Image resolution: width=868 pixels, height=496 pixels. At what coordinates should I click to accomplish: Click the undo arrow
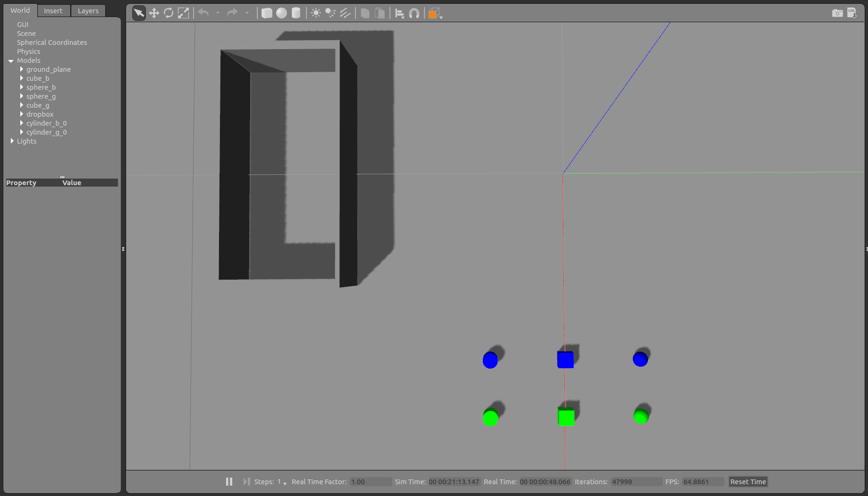[203, 13]
